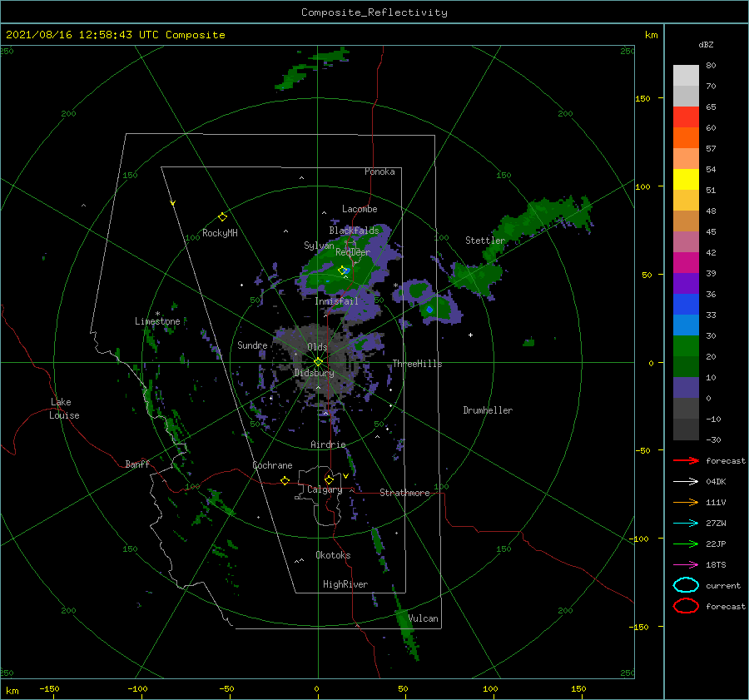Click the Stettler label

pyautogui.click(x=485, y=241)
